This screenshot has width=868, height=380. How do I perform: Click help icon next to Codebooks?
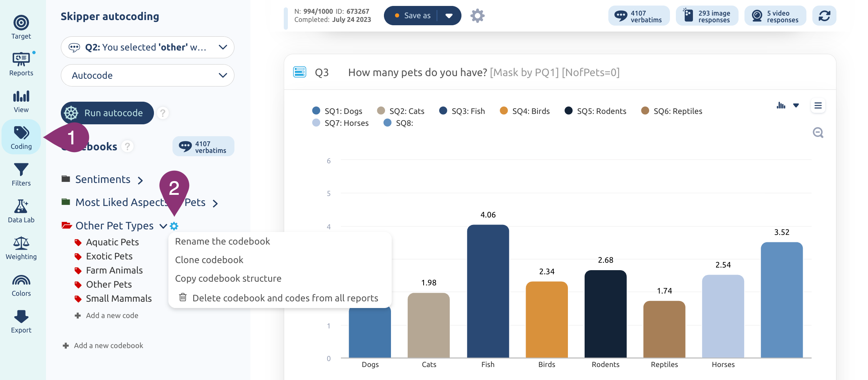pyautogui.click(x=127, y=146)
